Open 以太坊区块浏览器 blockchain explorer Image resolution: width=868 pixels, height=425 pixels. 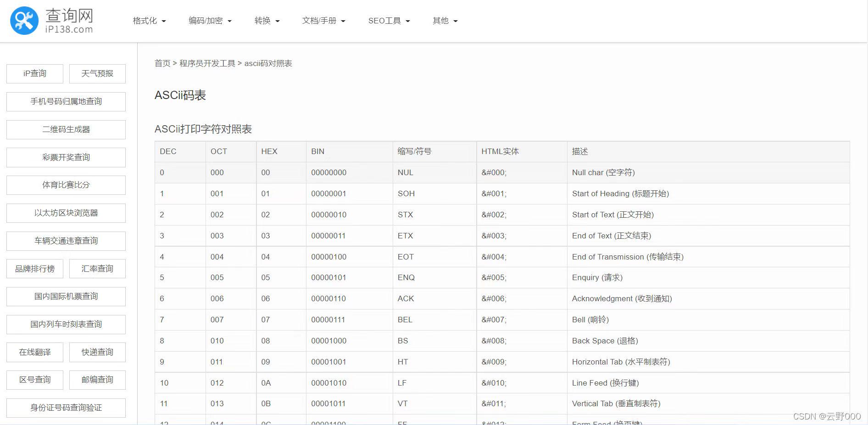pos(66,213)
